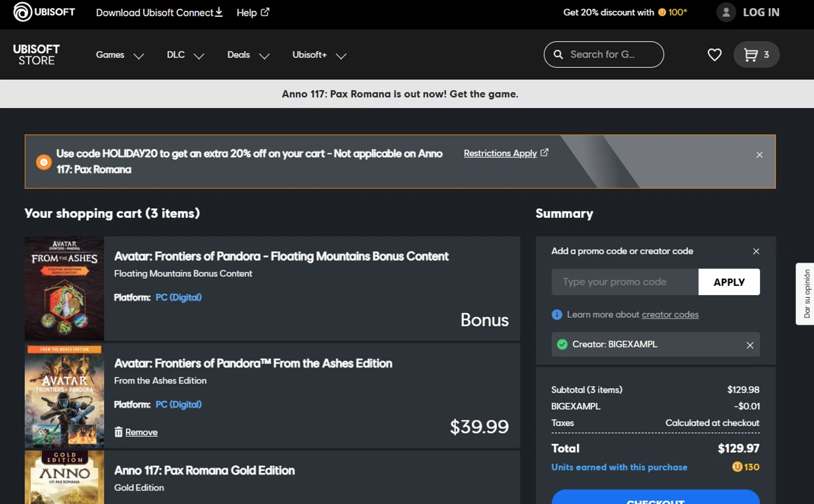This screenshot has height=504, width=814.
Task: Click LOG IN text
Action: point(761,12)
